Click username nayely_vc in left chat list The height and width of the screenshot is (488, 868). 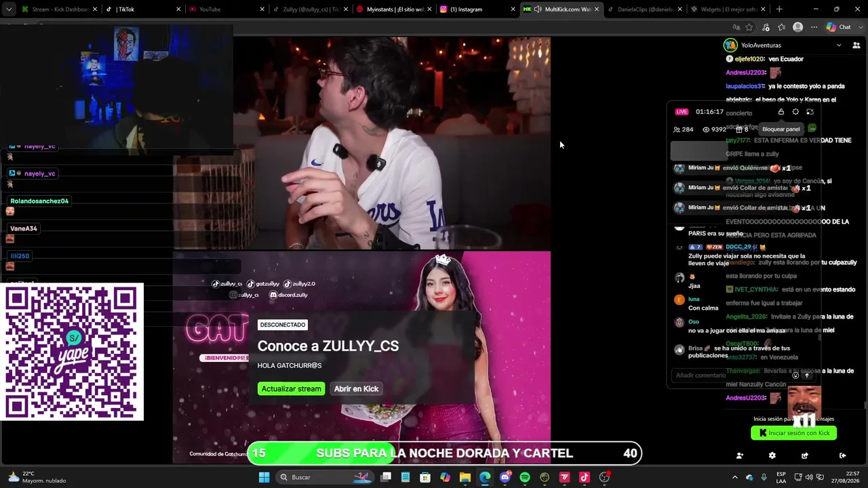(x=39, y=174)
